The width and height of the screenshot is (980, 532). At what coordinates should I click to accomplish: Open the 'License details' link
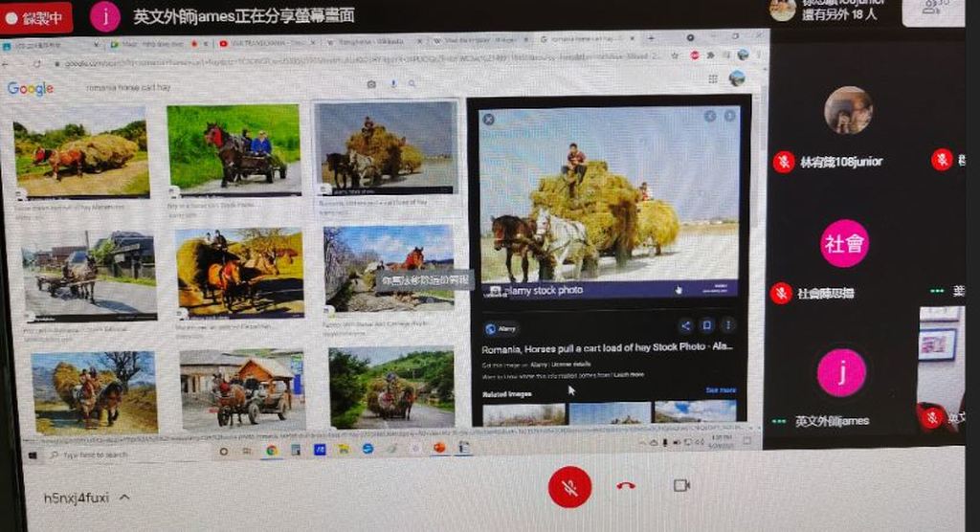coord(570,365)
